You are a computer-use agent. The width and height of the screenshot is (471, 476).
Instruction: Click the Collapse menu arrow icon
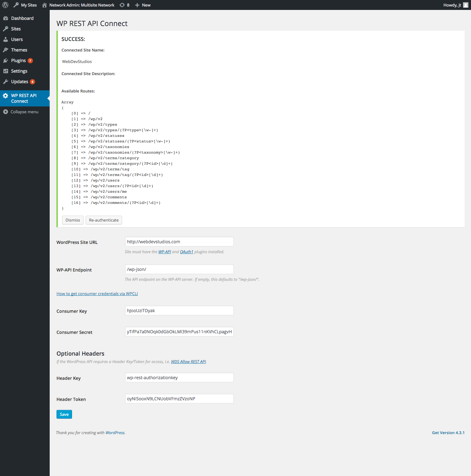(6, 112)
